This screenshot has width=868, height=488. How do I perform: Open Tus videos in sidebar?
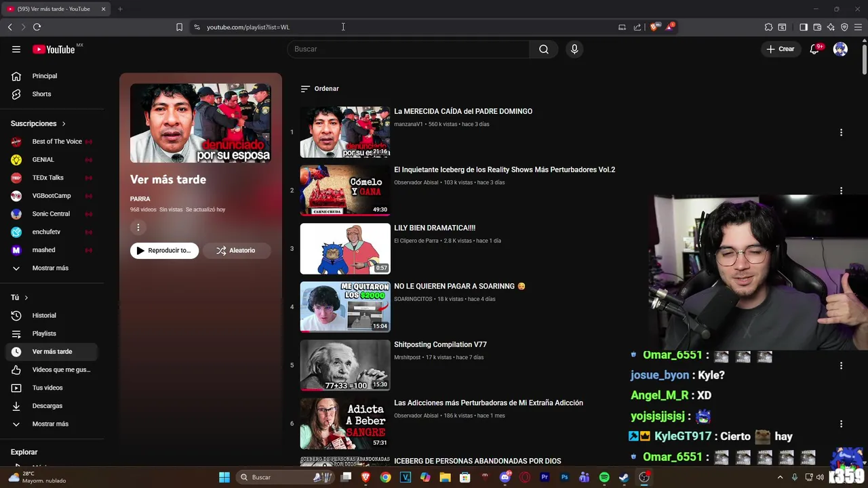(52, 388)
